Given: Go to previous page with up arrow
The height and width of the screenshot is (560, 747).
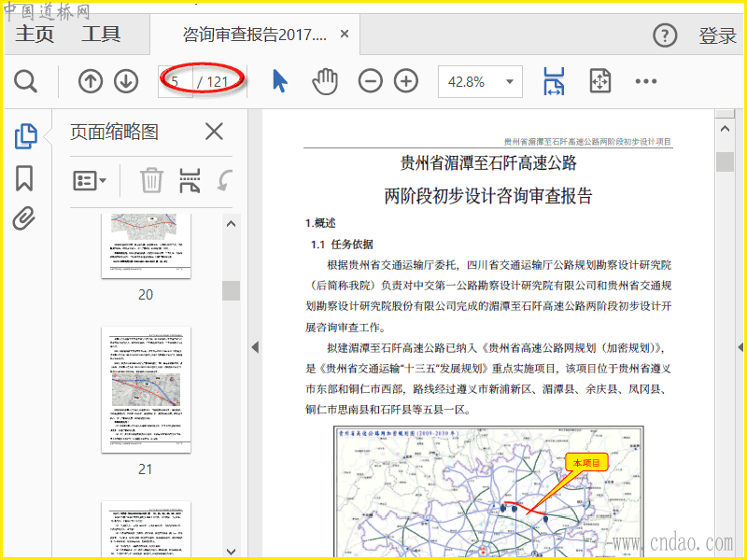Looking at the screenshot, I should [x=91, y=82].
